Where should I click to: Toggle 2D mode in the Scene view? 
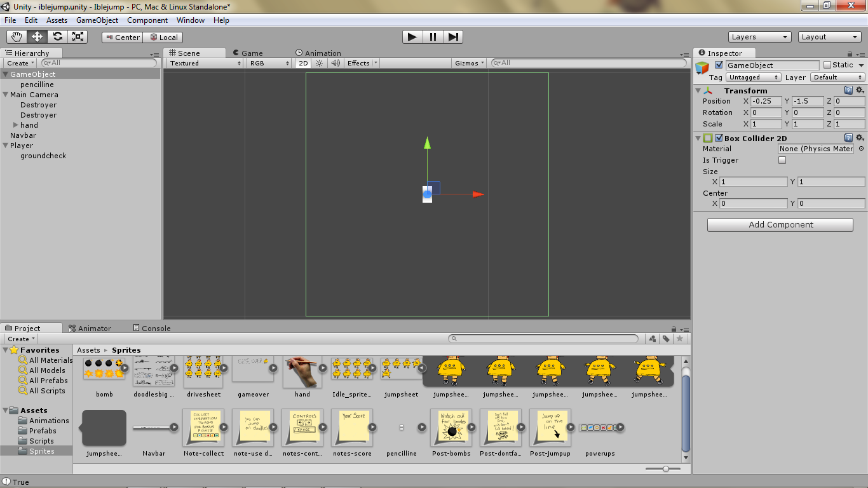[x=303, y=63]
